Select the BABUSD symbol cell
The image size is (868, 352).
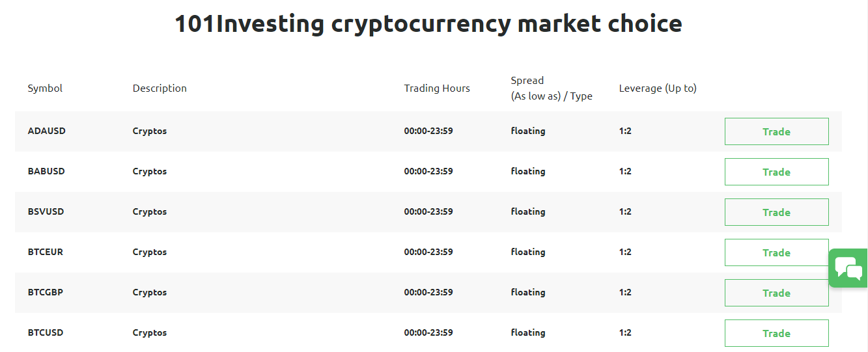pyautogui.click(x=46, y=171)
